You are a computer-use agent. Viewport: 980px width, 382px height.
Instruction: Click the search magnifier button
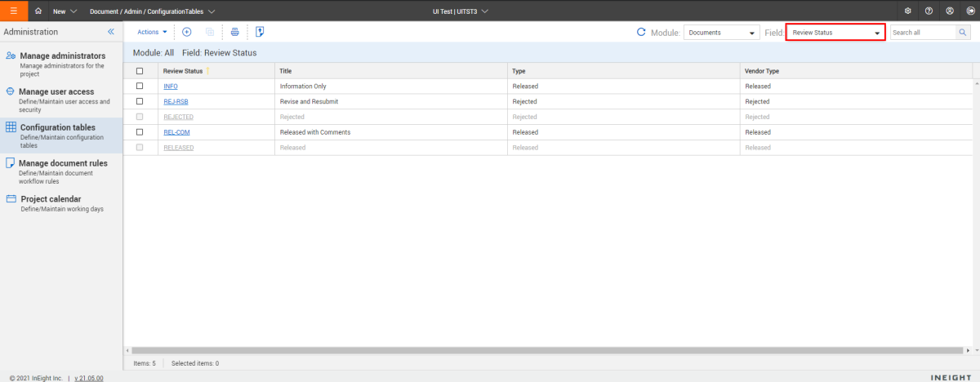pyautogui.click(x=962, y=33)
